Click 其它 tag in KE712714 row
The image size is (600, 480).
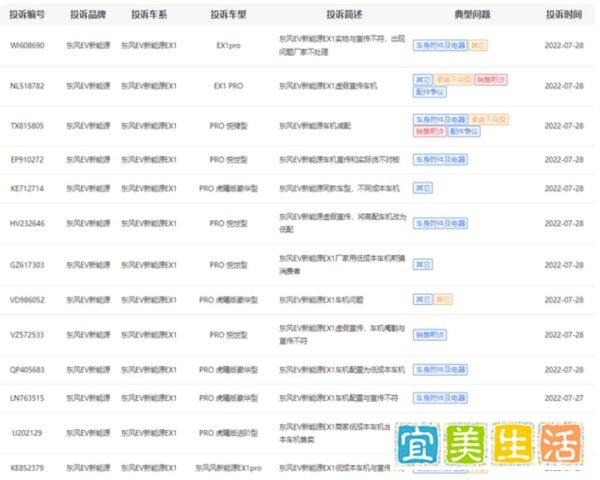point(423,188)
